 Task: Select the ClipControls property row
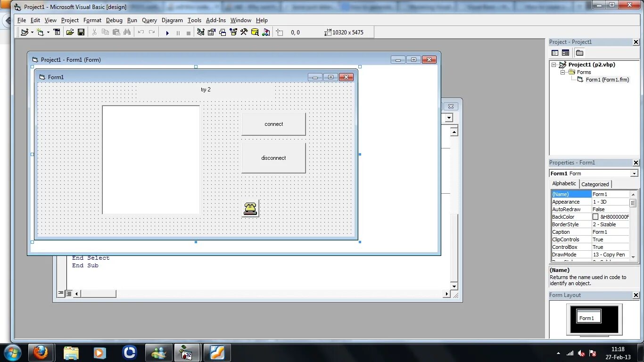point(590,239)
